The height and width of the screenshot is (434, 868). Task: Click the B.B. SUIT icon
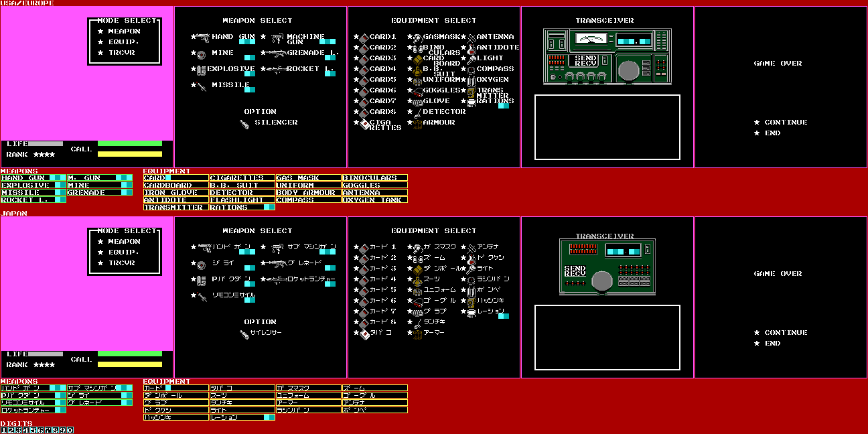417,70
